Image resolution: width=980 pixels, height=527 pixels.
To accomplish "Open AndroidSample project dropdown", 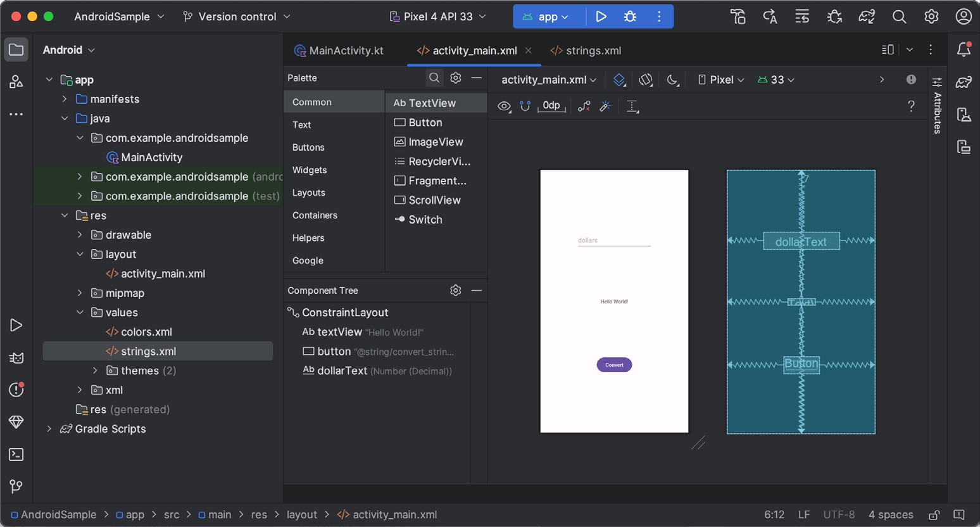I will (x=119, y=16).
